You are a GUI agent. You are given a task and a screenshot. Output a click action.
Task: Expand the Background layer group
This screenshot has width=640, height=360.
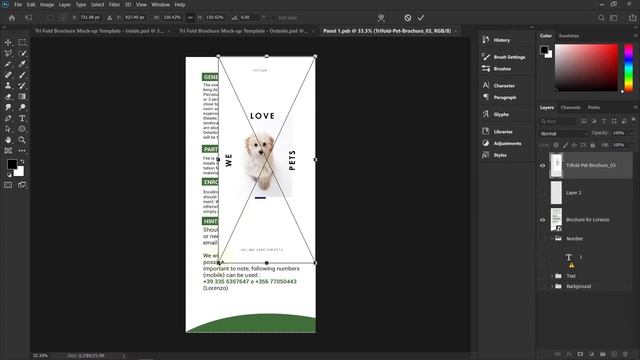pyautogui.click(x=552, y=286)
